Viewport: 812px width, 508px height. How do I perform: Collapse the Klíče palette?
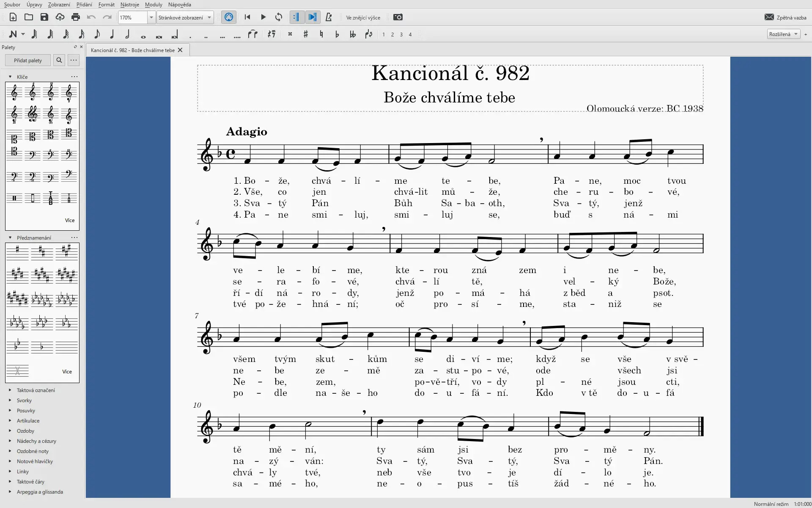click(x=10, y=77)
